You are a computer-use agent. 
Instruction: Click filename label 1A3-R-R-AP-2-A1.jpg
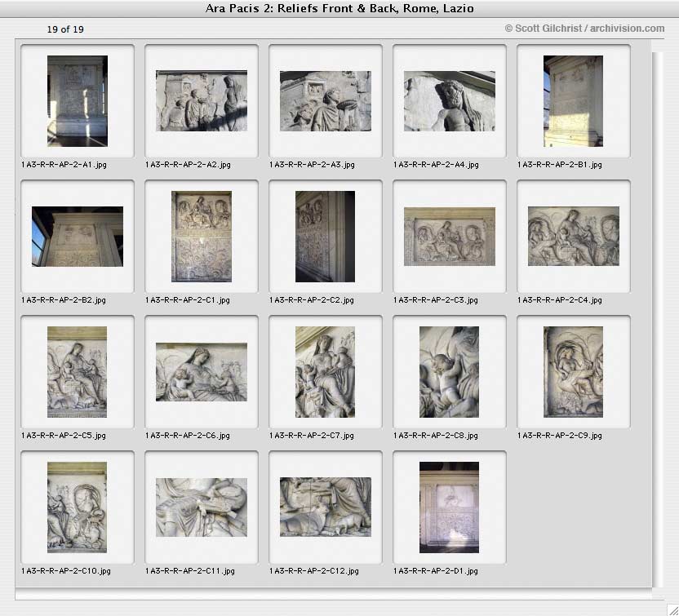click(64, 165)
